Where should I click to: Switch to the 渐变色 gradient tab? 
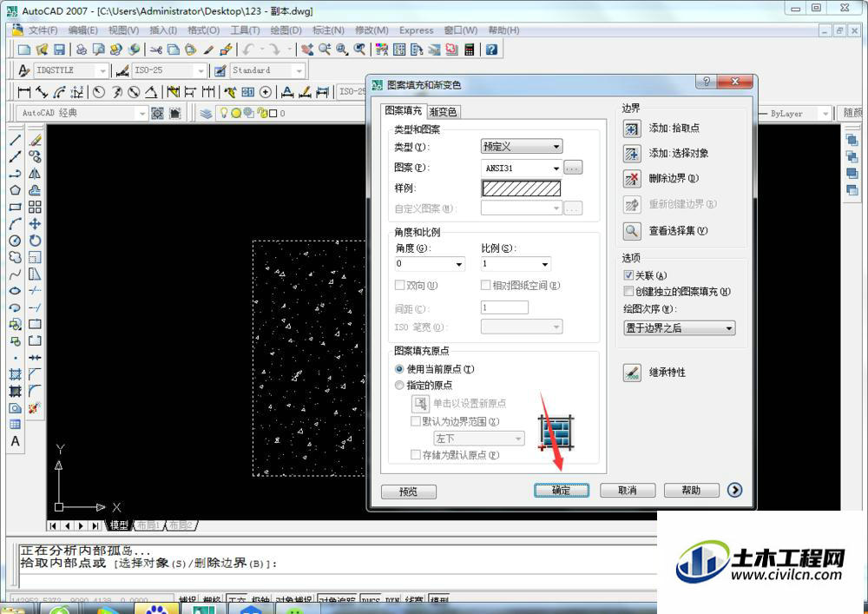pyautogui.click(x=443, y=112)
